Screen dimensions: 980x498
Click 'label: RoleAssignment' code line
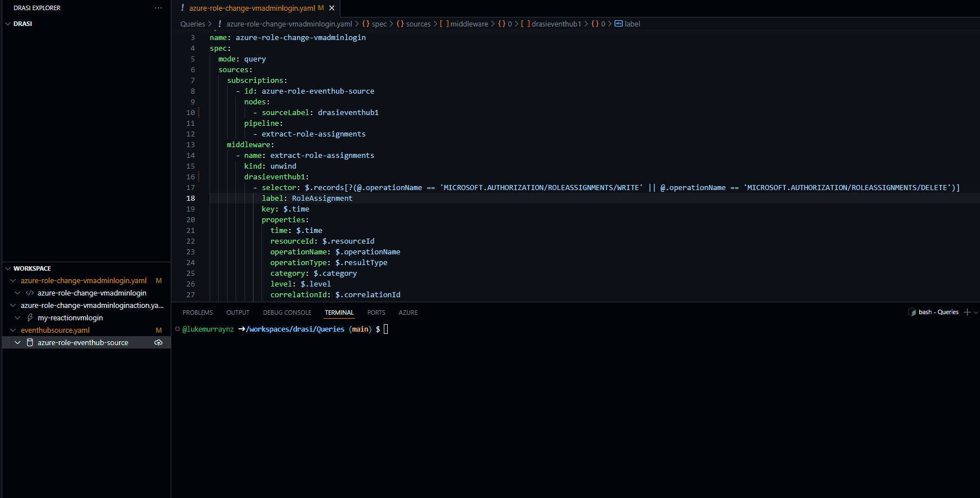coord(307,198)
